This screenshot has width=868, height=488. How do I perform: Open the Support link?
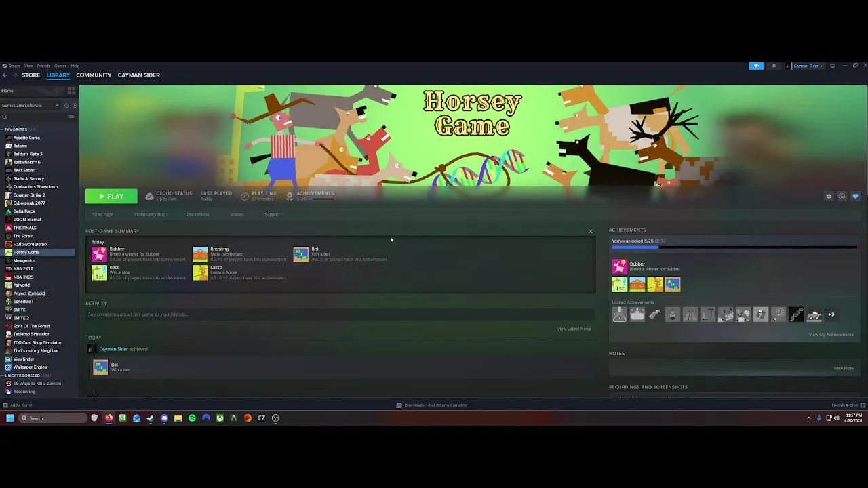[x=272, y=215]
